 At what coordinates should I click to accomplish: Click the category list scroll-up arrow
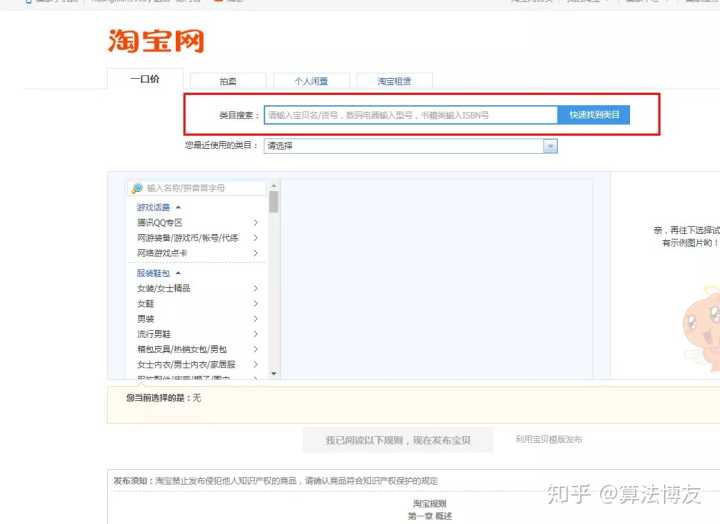(274, 186)
